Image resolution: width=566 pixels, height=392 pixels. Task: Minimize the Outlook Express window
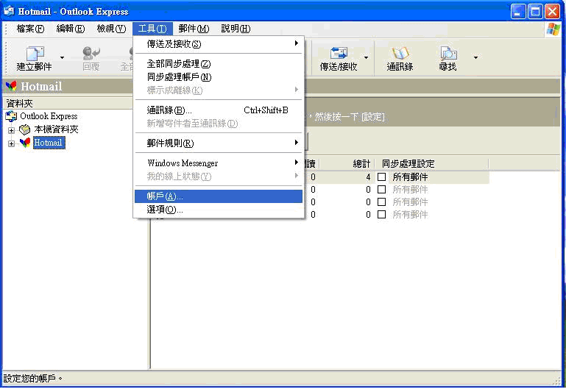[518, 12]
